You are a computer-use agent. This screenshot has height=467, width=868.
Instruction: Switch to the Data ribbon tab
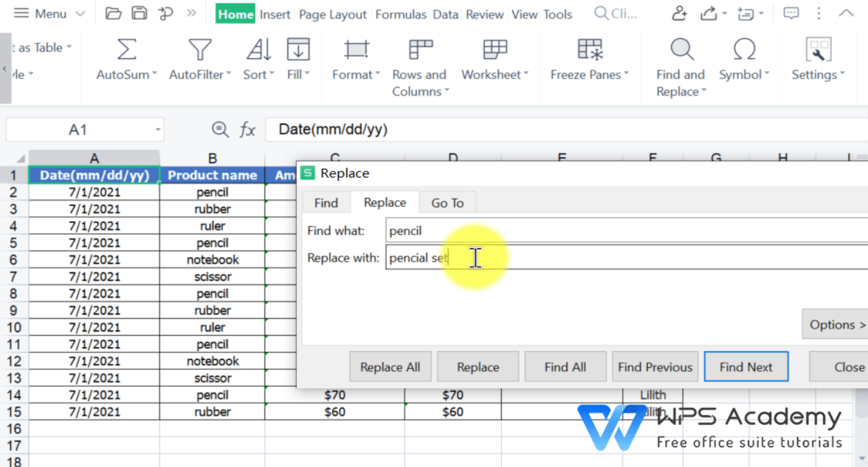pos(446,14)
